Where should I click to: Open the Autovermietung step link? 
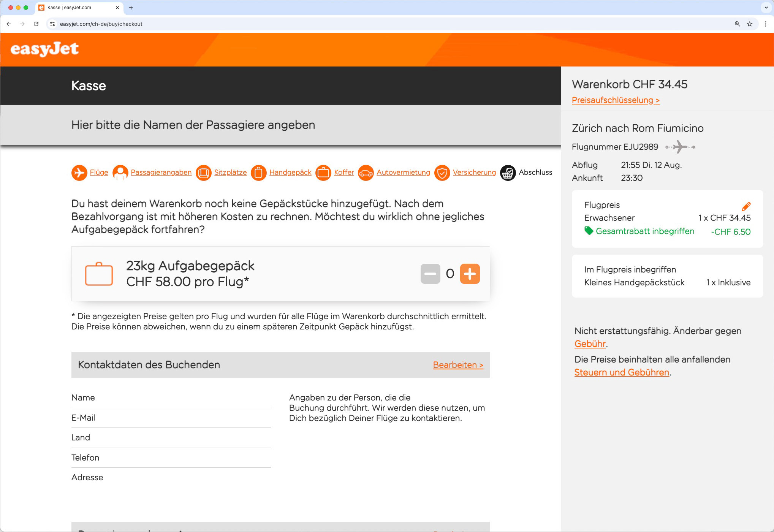point(403,173)
